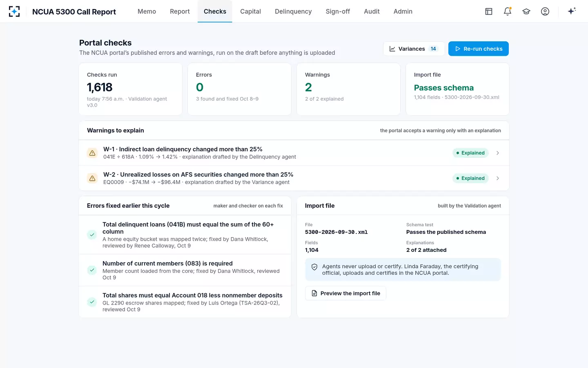Click 'Passes the published schema' text
Image resolution: width=588 pixels, height=368 pixels.
pyautogui.click(x=446, y=232)
